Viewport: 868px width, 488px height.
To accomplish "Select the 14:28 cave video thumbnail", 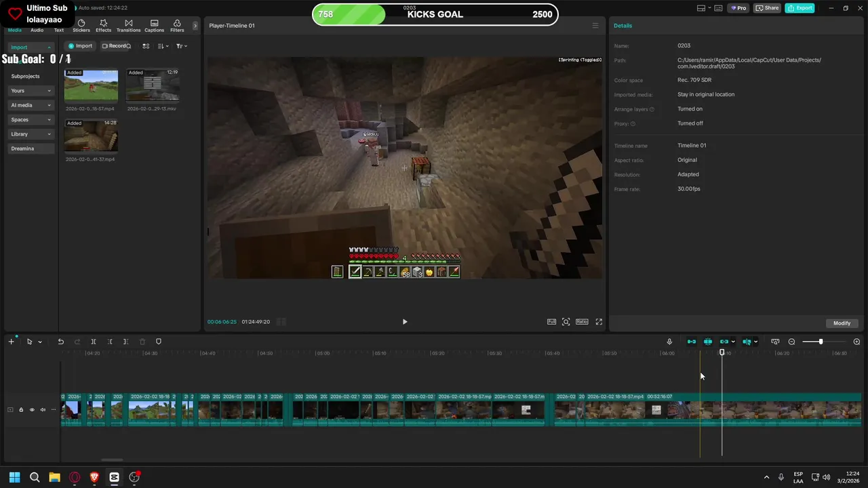I will [91, 136].
